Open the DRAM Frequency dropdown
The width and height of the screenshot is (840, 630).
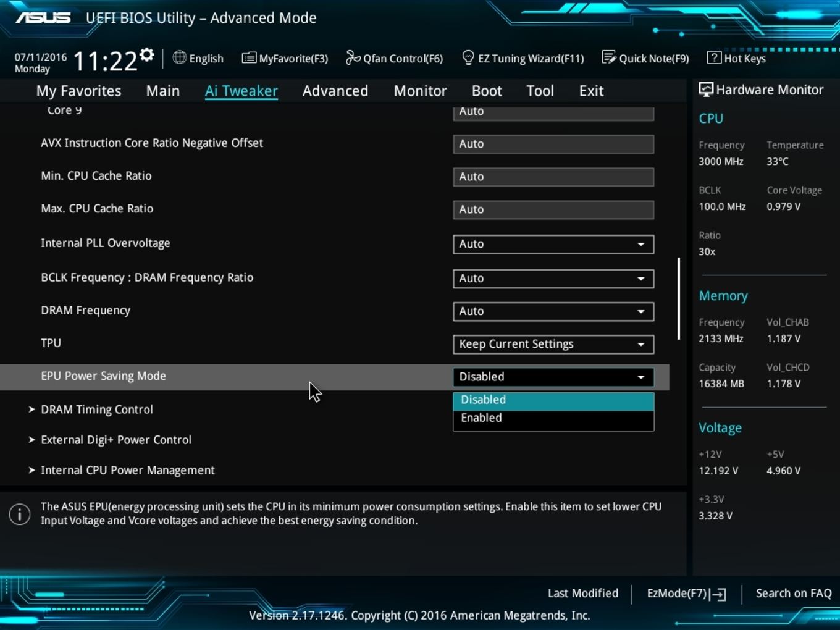tap(553, 311)
